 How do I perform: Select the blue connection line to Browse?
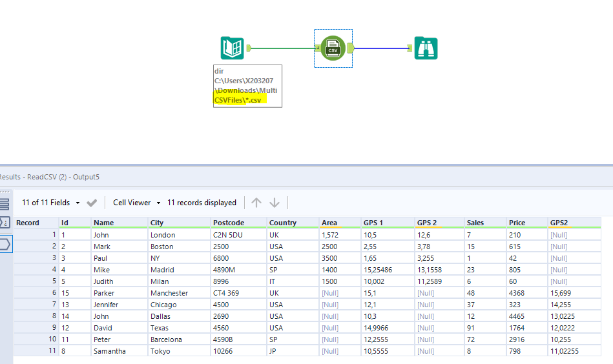(x=381, y=48)
